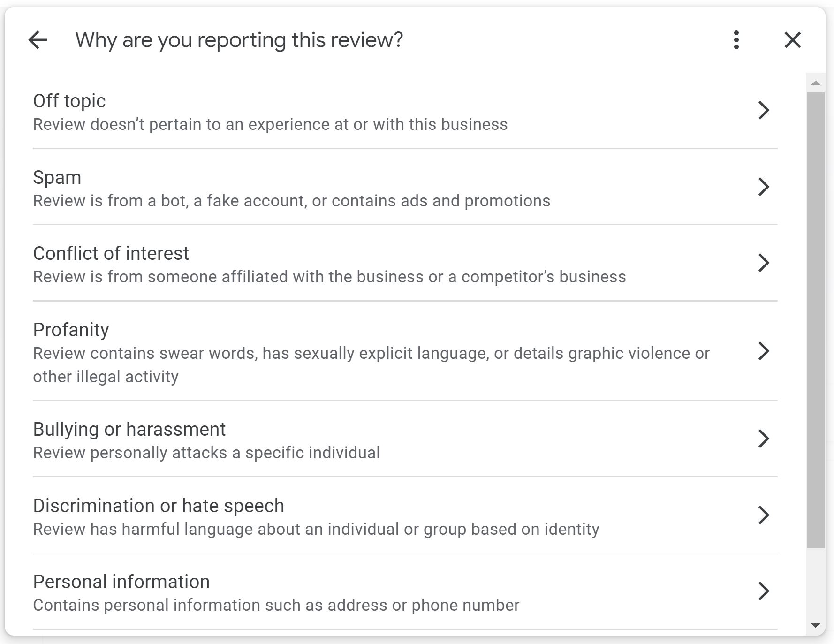Image resolution: width=834 pixels, height=644 pixels.
Task: Click the scrollbar up arrow
Action: pyautogui.click(x=816, y=83)
